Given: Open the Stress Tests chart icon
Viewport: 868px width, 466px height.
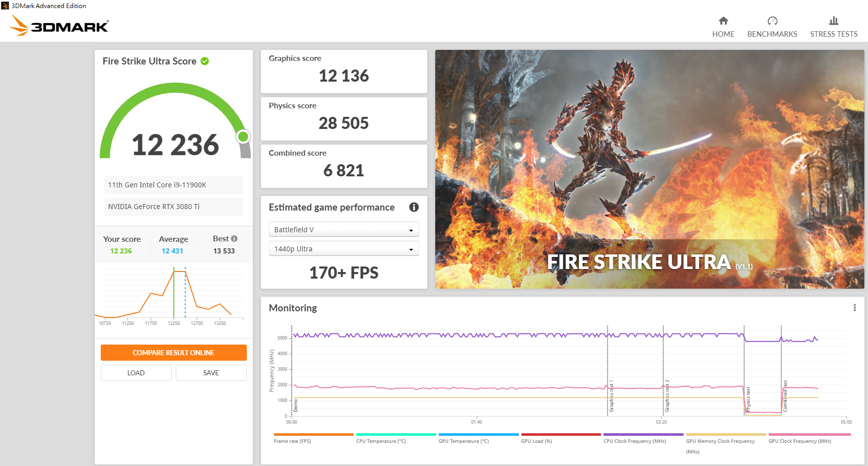Looking at the screenshot, I should pos(834,21).
